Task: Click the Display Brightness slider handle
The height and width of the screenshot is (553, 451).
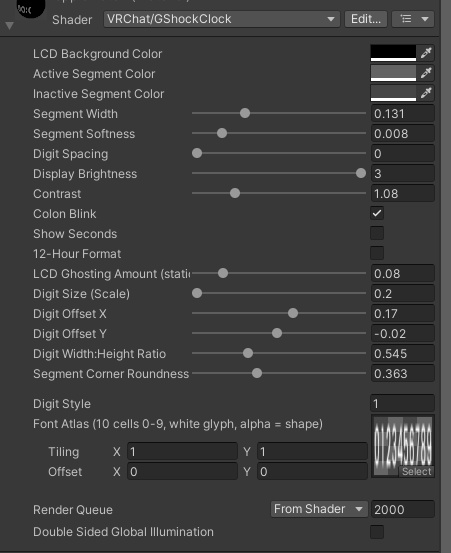Action: tap(361, 173)
